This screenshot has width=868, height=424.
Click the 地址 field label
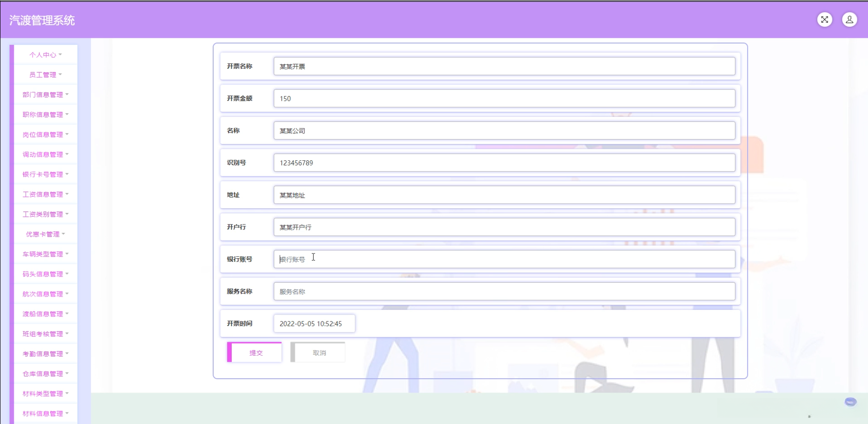coord(233,195)
